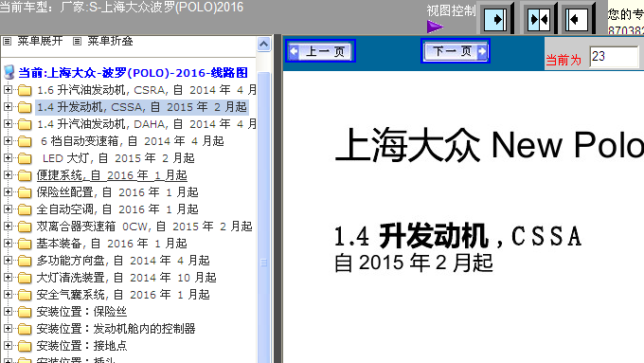
Task: Expand 大灯清洗装置 node
Action: [x=8, y=277]
